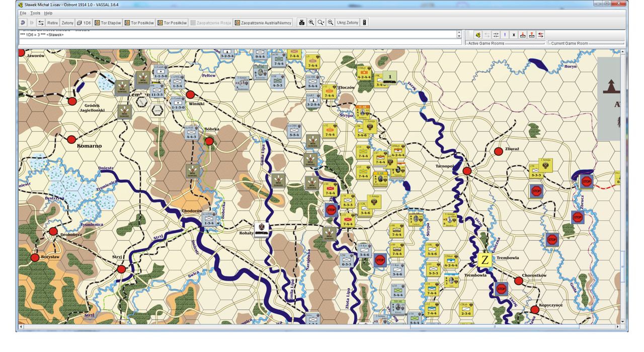This screenshot has height=352, width=644.
Task: Open the server connection arrows icon in toolbar
Action: [41, 23]
